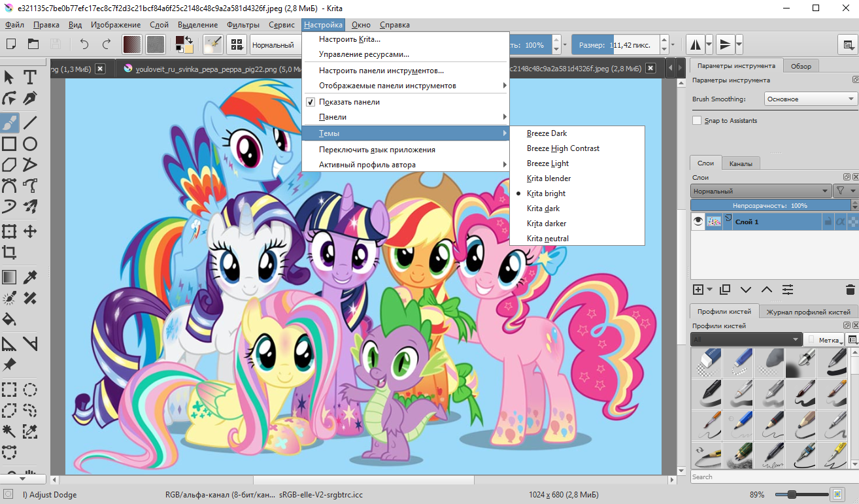The width and height of the screenshot is (859, 504).
Task: Open layer blend mode Нормальный dropdown
Action: [x=760, y=192]
